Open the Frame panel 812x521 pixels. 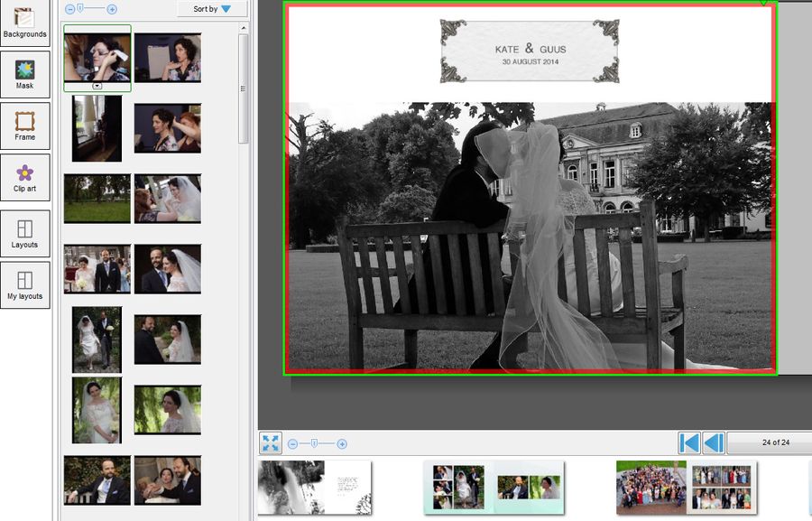[25, 126]
